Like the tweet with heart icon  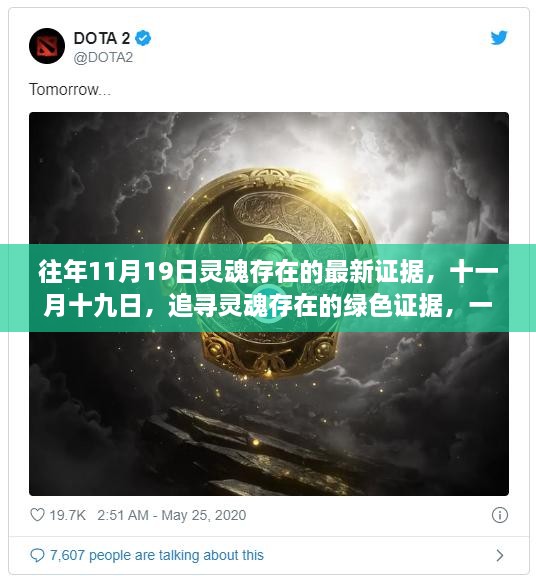tap(37, 515)
